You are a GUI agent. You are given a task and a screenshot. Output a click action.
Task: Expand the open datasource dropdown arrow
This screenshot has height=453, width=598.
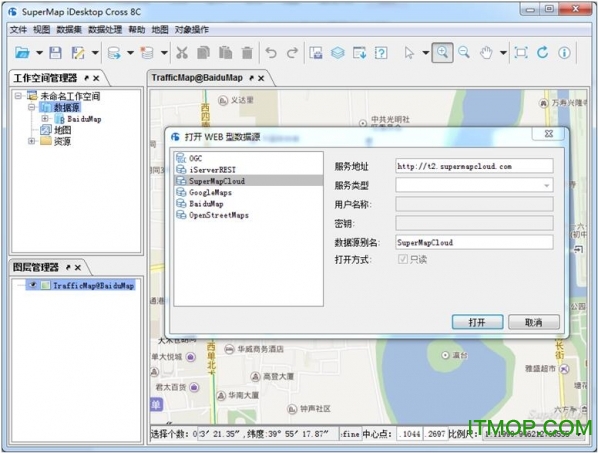pos(130,53)
